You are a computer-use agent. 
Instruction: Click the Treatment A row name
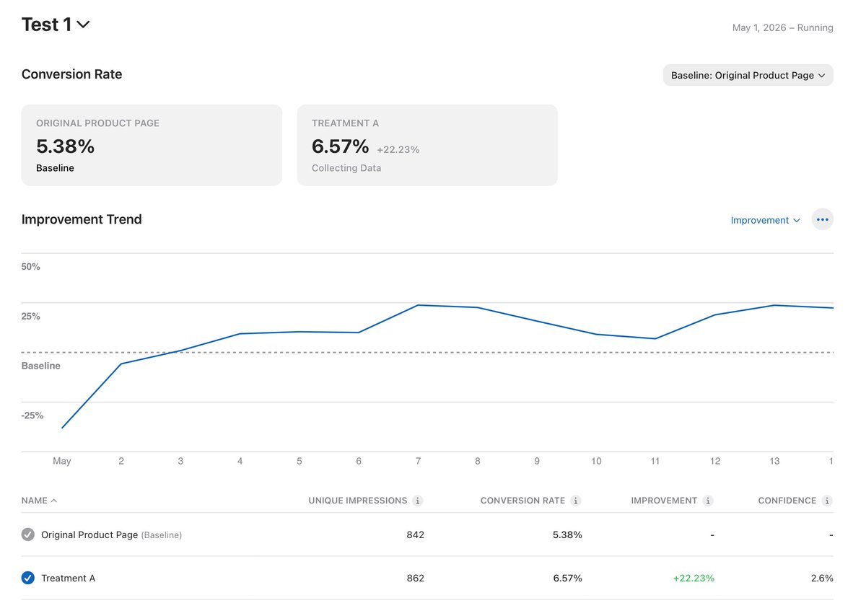tap(68, 578)
